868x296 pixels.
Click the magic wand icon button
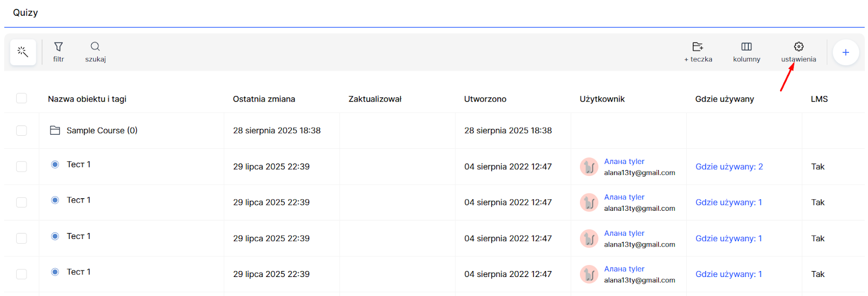pos(23,52)
